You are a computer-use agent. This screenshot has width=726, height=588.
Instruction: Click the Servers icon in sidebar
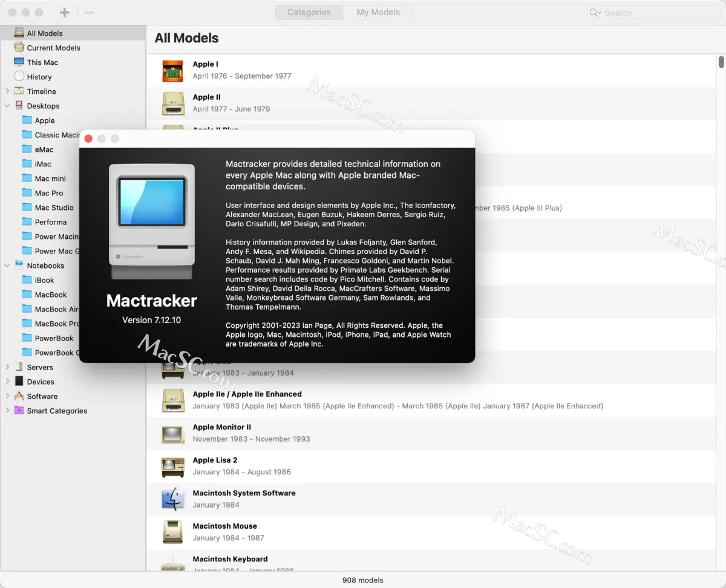[19, 367]
